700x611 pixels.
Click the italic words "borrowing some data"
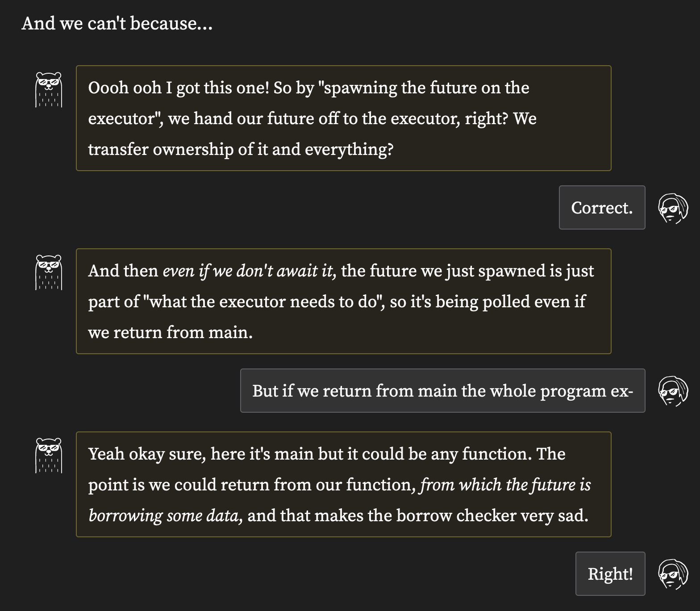click(163, 516)
